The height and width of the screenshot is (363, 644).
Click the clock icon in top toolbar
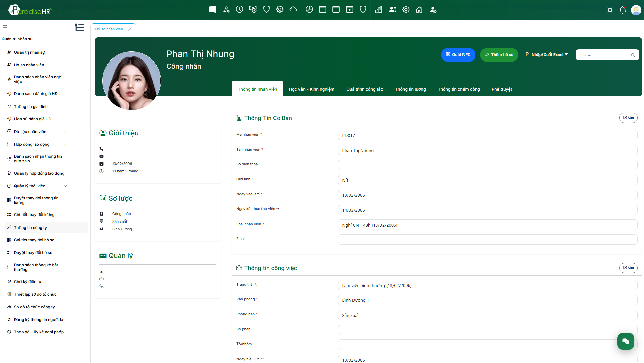click(x=239, y=9)
